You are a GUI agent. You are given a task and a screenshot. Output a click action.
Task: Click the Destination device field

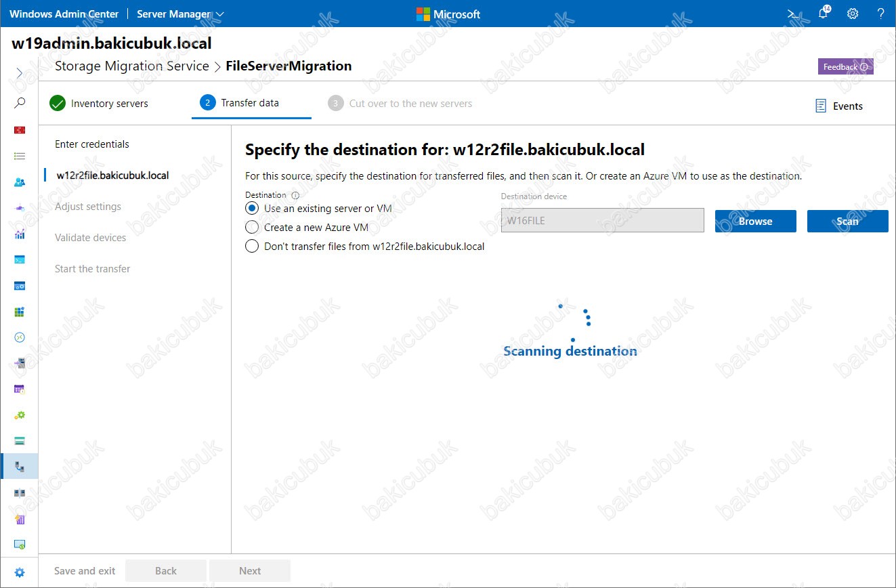(603, 221)
